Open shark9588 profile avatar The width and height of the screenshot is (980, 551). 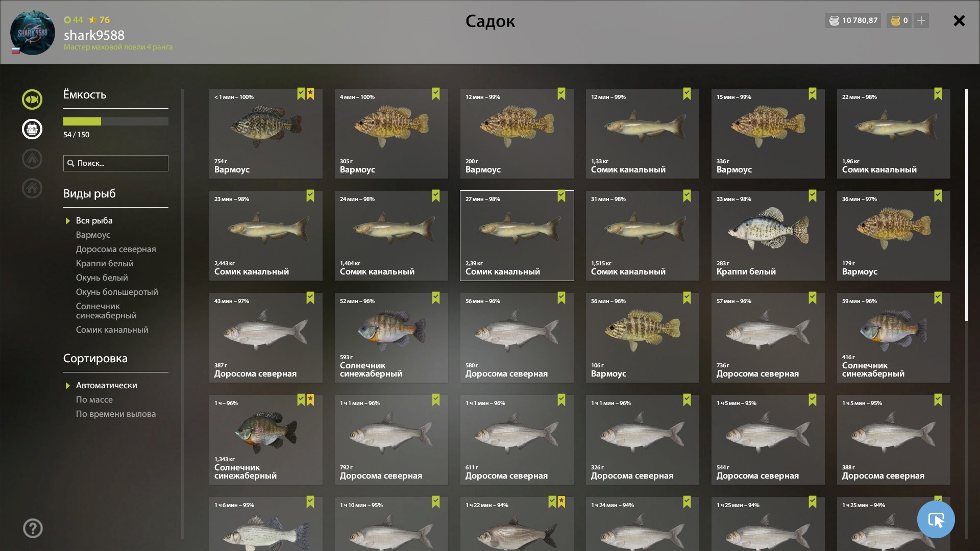pyautogui.click(x=33, y=33)
